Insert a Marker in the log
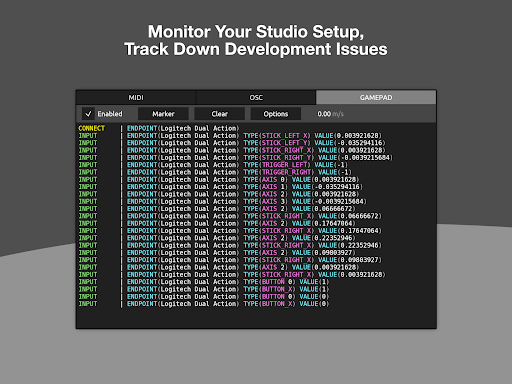512x384 pixels. pyautogui.click(x=163, y=114)
